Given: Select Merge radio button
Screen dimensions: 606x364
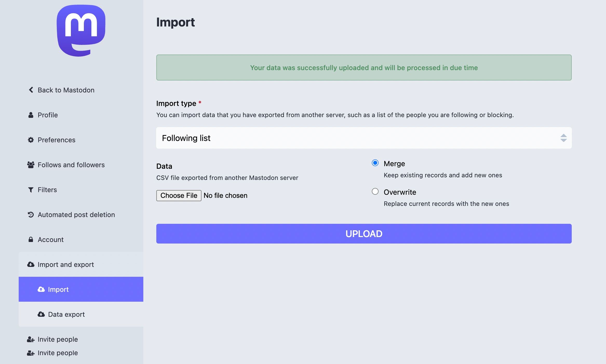Looking at the screenshot, I should coord(375,163).
